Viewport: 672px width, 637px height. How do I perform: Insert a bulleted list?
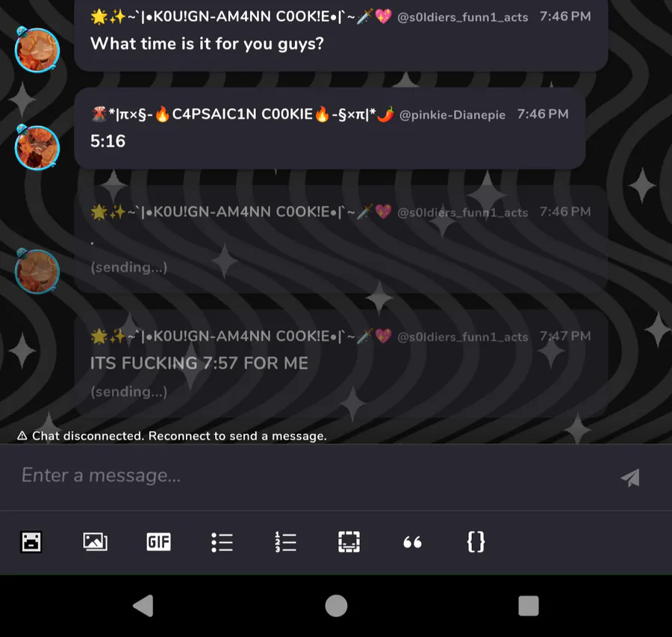[222, 542]
